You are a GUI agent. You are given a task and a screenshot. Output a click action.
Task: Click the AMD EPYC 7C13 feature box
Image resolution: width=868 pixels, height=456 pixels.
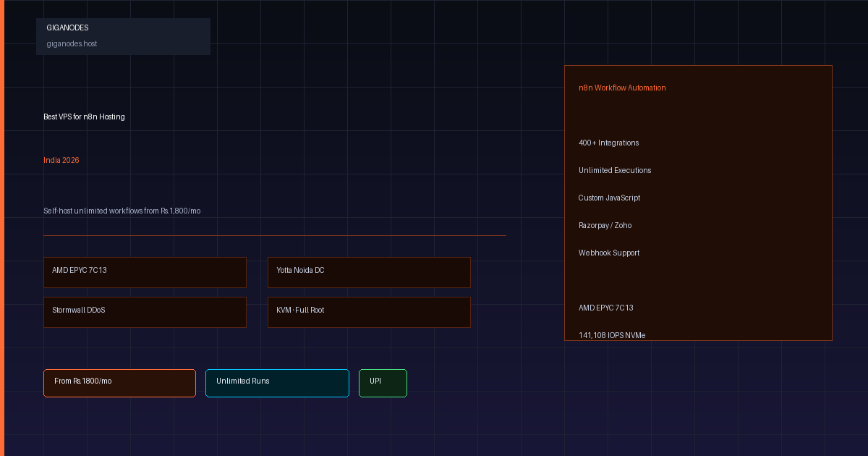point(145,272)
